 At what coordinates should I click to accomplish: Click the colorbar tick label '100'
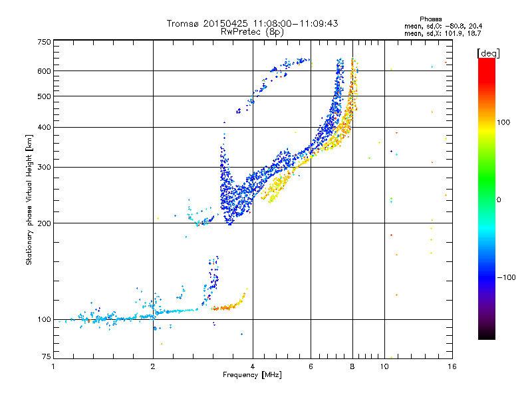pyautogui.click(x=503, y=122)
